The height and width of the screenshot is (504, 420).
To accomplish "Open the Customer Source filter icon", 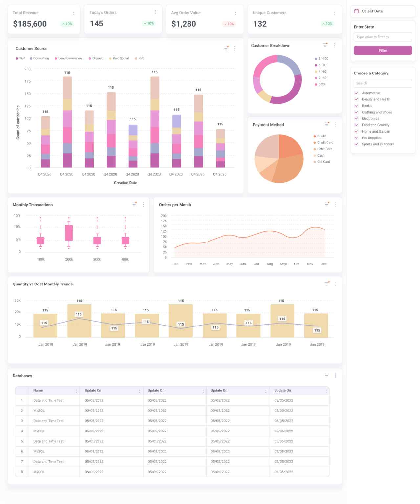I will [x=226, y=48].
